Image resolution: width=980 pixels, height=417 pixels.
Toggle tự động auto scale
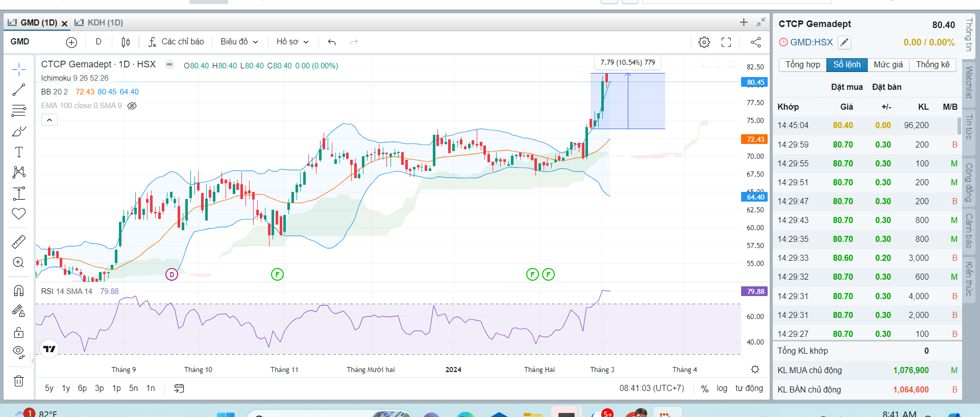coord(749,388)
